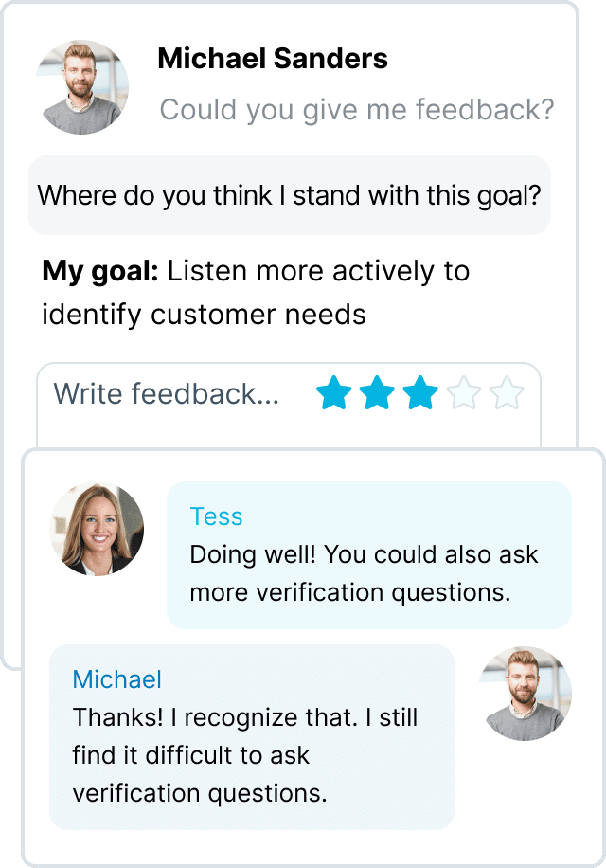Focus the Write feedback text field

point(288,406)
